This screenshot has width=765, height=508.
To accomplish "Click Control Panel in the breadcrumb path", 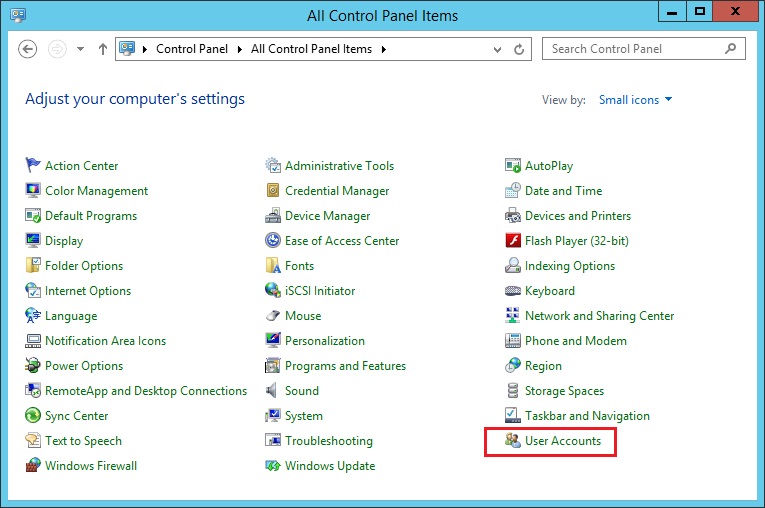I will (x=192, y=49).
